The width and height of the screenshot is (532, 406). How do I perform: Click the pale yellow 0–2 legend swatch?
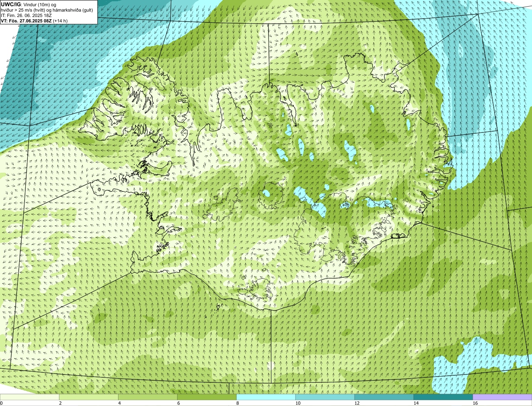[x=30, y=397]
